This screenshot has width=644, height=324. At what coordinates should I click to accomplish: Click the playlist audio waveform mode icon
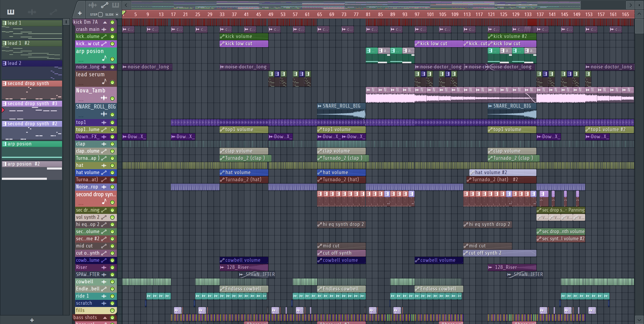tap(93, 5)
